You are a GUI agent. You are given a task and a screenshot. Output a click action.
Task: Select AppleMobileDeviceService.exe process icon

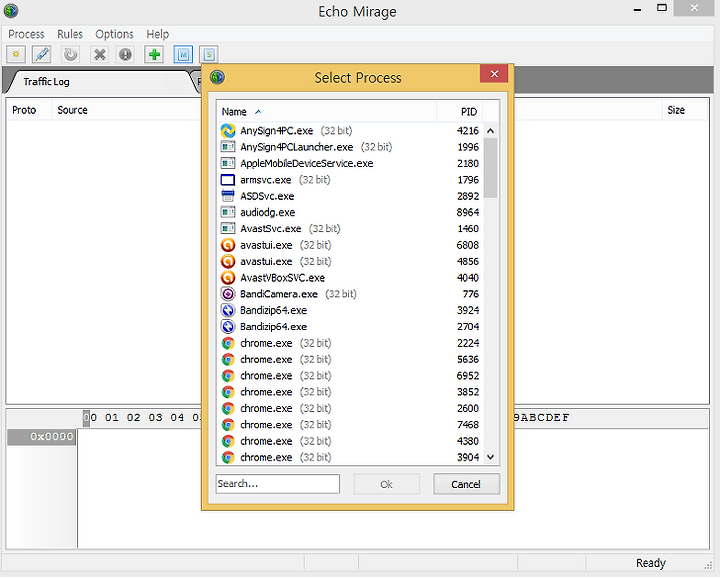pos(228,163)
